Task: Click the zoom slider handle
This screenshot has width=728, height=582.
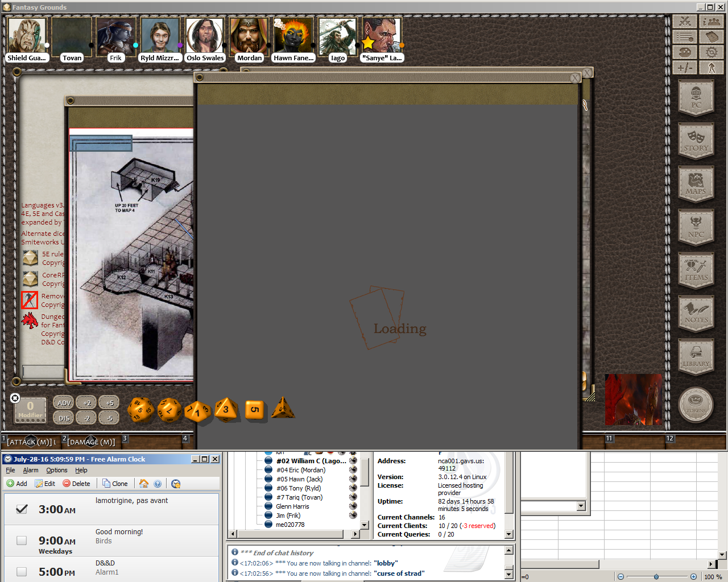Action: click(656, 576)
